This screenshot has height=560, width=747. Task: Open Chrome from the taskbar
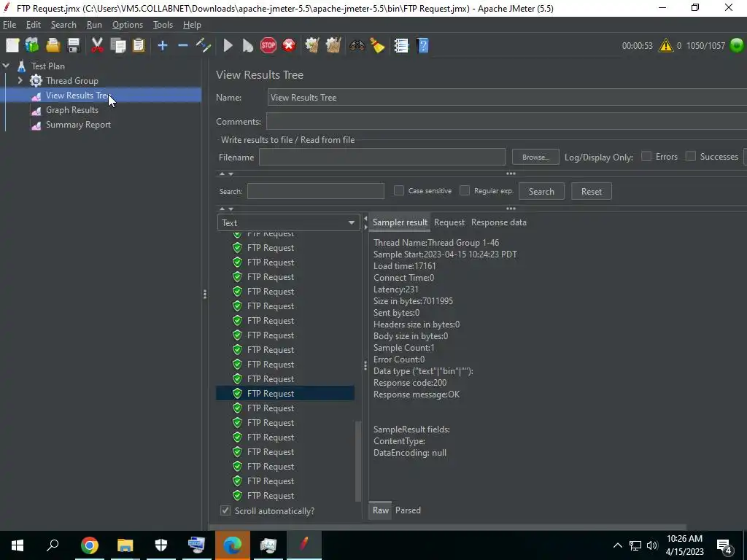tap(90, 545)
